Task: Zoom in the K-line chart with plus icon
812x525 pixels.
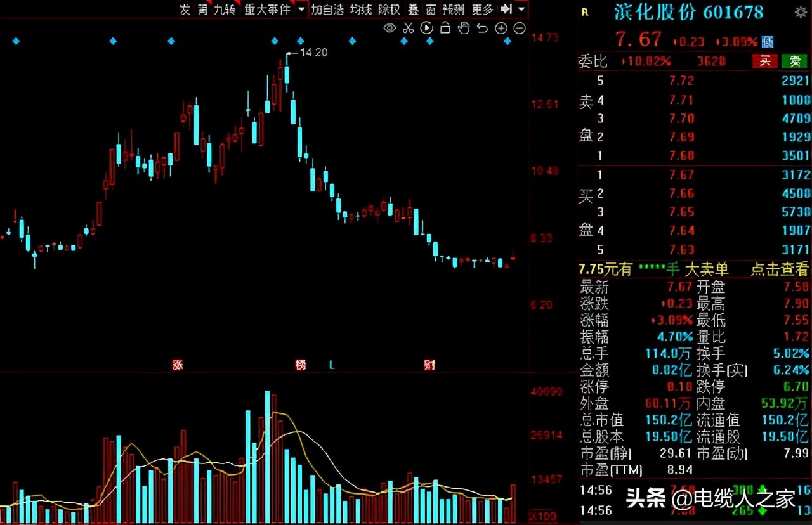Action: 501,28
